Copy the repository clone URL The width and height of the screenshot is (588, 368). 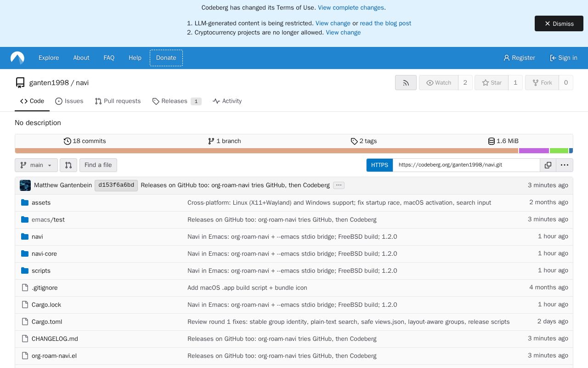pos(548,165)
